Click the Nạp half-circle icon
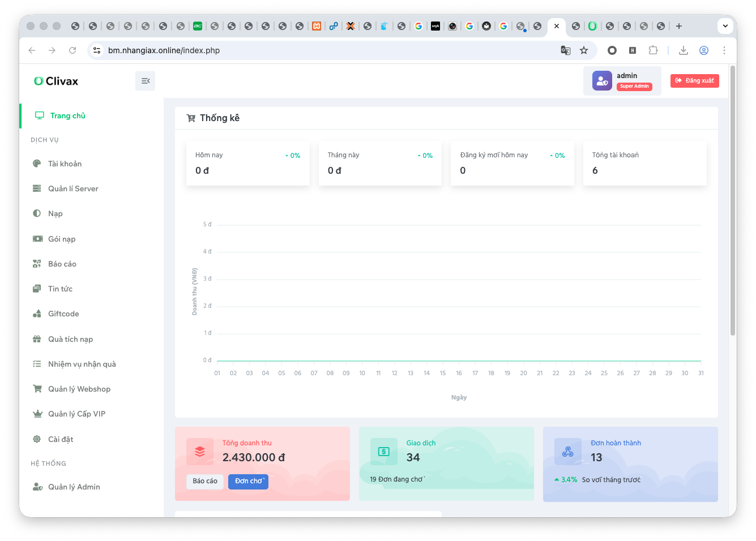The image size is (756, 541). (x=37, y=213)
